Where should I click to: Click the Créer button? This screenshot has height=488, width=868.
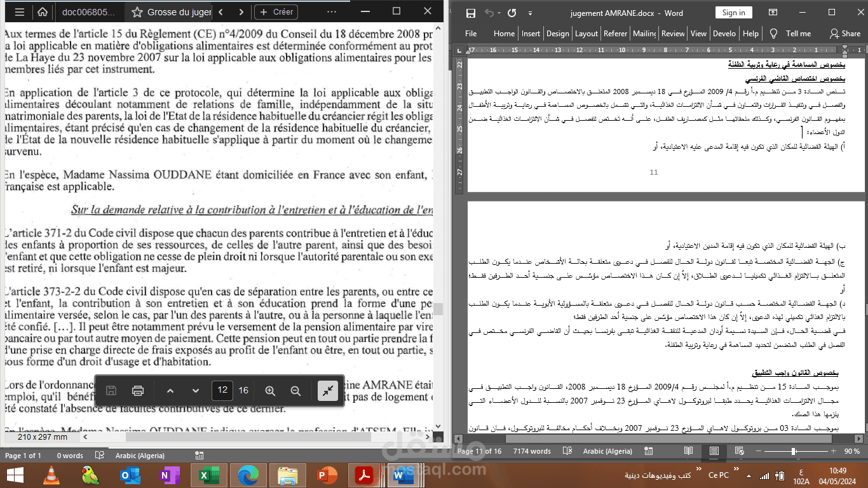pos(276,12)
